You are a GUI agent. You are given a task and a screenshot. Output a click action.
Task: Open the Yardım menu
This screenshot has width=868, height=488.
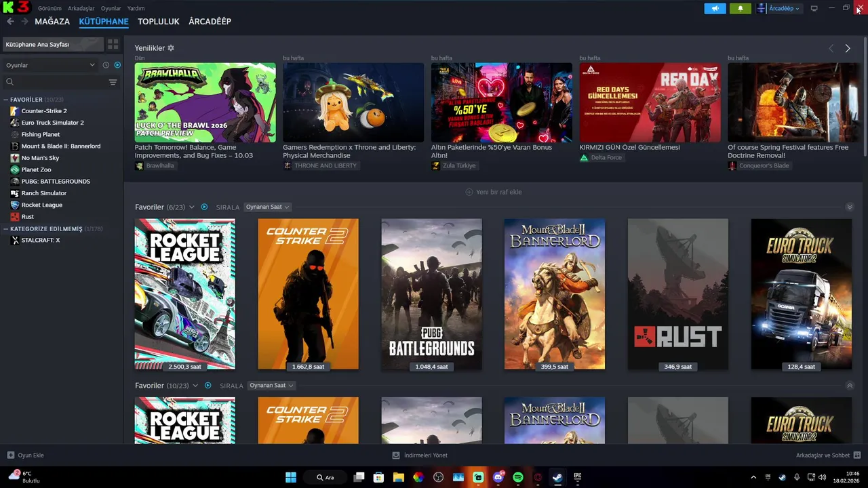pyautogui.click(x=136, y=8)
